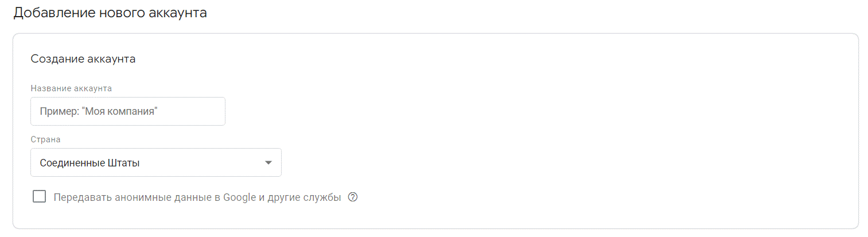Click the country dropdown arrow icon
Image resolution: width=868 pixels, height=237 pixels.
coord(268,163)
